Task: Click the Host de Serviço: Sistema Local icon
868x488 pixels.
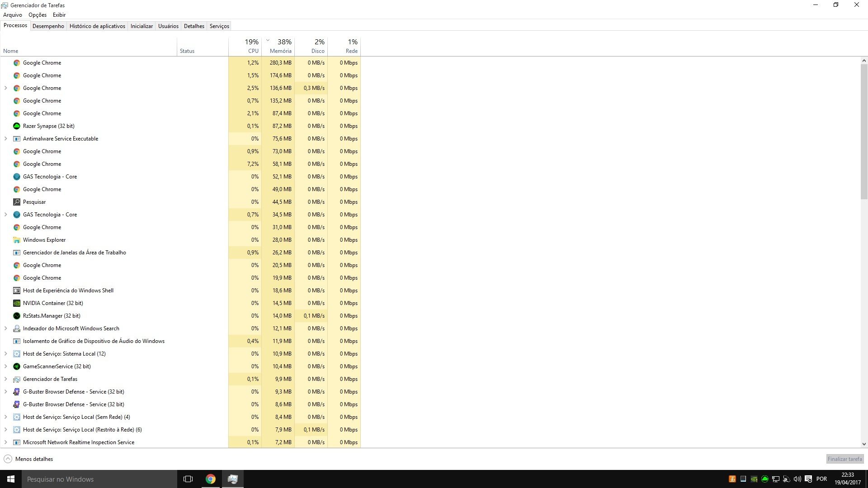Action: [x=17, y=354]
